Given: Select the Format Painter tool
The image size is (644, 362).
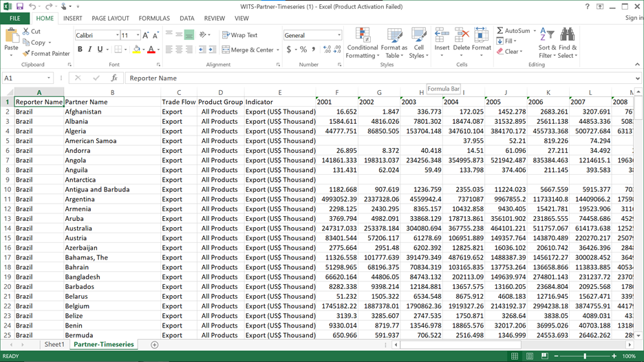Looking at the screenshot, I should (x=46, y=53).
